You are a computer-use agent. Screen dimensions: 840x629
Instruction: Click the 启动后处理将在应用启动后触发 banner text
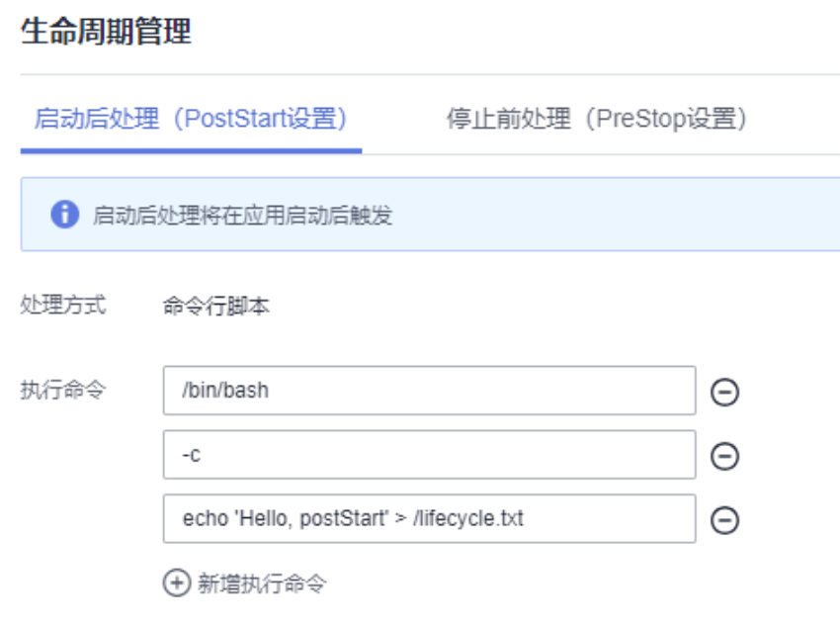243,215
